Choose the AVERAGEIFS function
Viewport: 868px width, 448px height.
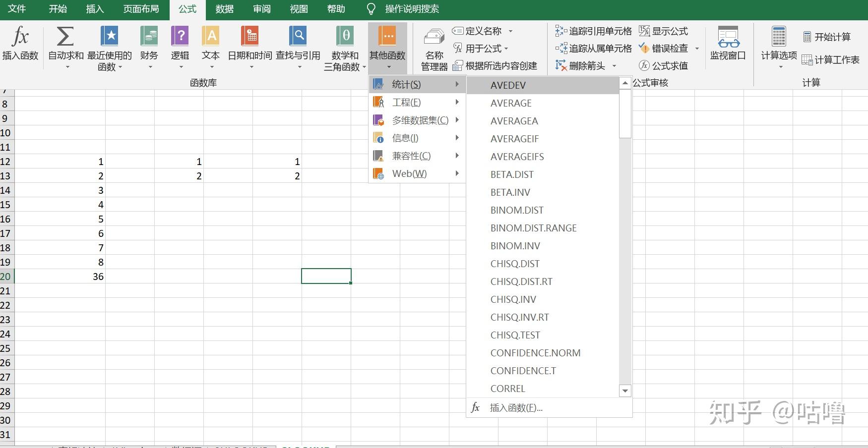tap(543, 157)
